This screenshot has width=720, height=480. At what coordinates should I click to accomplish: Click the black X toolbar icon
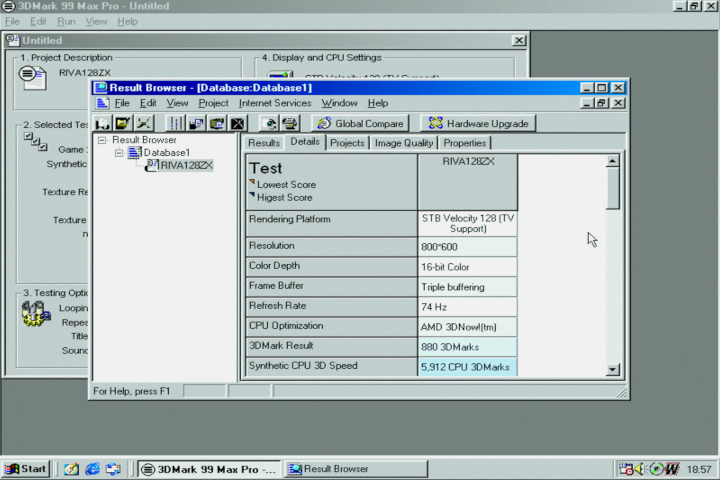(237, 123)
